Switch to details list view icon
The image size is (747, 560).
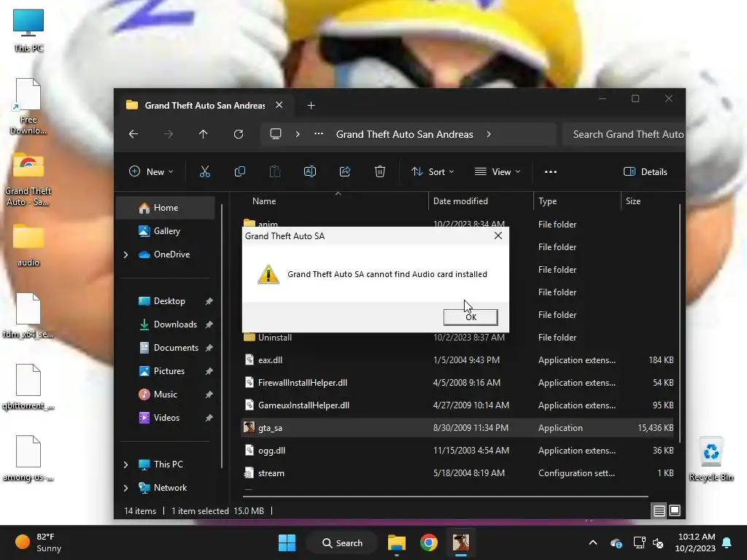coord(659,511)
